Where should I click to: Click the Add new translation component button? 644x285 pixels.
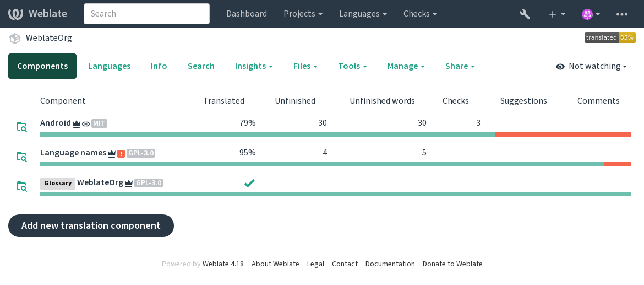pyautogui.click(x=91, y=226)
